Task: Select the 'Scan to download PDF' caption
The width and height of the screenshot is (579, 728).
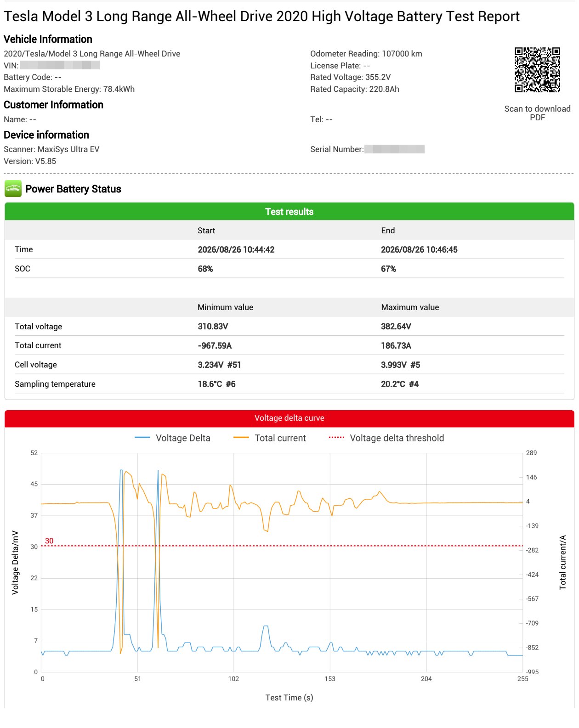Action: click(537, 113)
